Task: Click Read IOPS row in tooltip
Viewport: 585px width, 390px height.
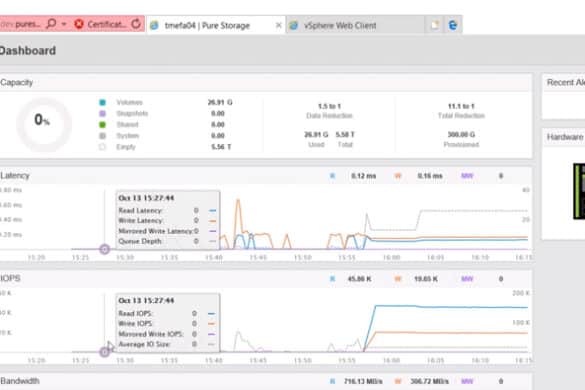Action: [167, 313]
